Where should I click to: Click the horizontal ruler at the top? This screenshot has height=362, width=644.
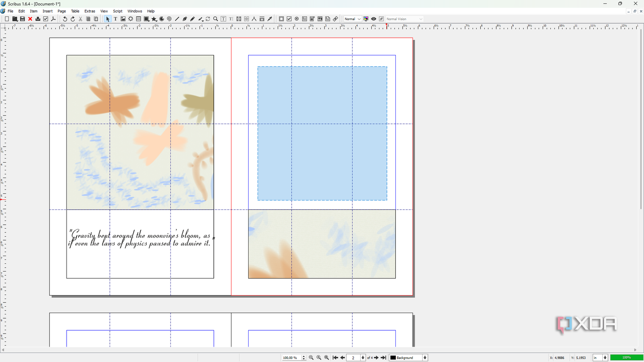coord(322,27)
